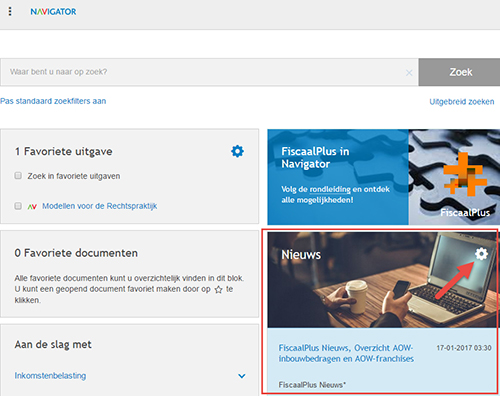Screen dimensions: 500x396
Task: Click the orange FiscaalPlus plus logo
Action: [465, 174]
